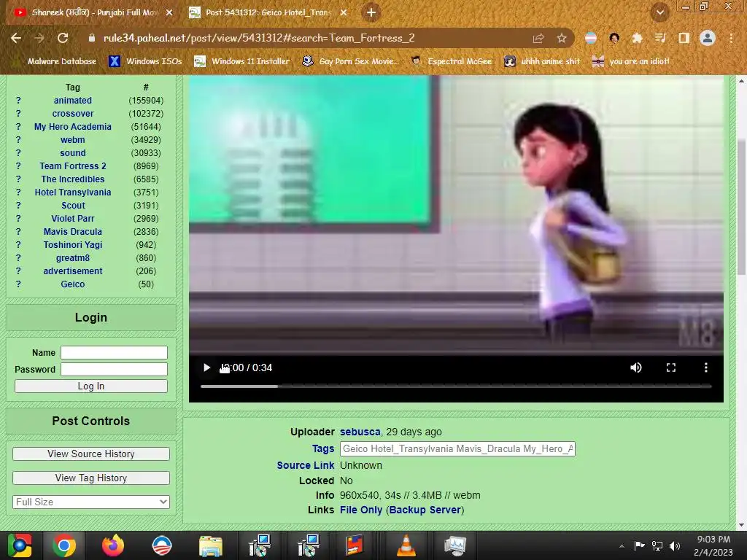Open the Chrome extensions puzzle icon
This screenshot has width=747, height=560.
pos(637,38)
